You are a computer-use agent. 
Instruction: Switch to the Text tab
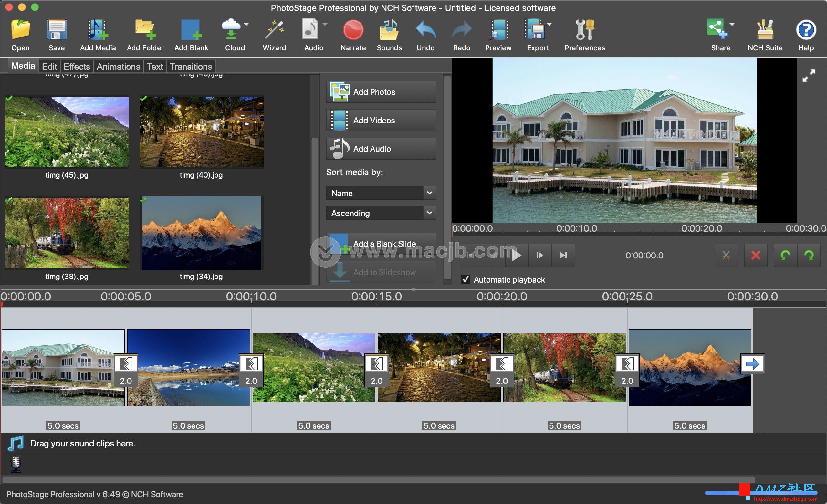click(x=155, y=67)
